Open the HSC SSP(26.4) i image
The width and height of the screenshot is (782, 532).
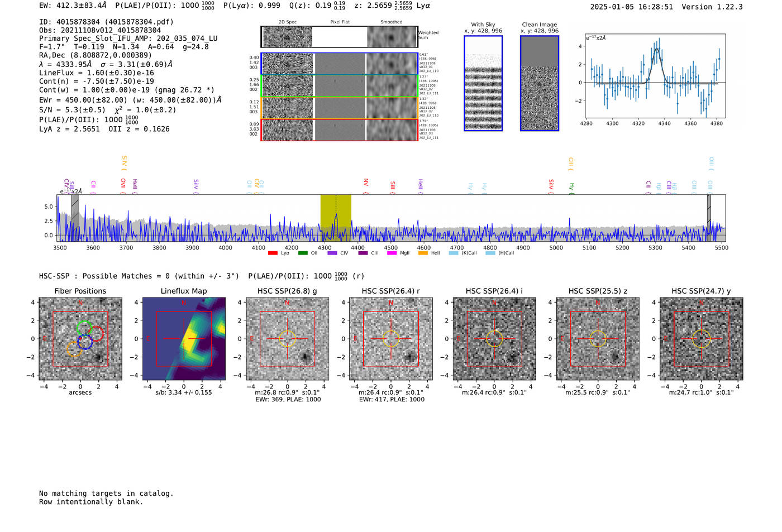pyautogui.click(x=494, y=339)
